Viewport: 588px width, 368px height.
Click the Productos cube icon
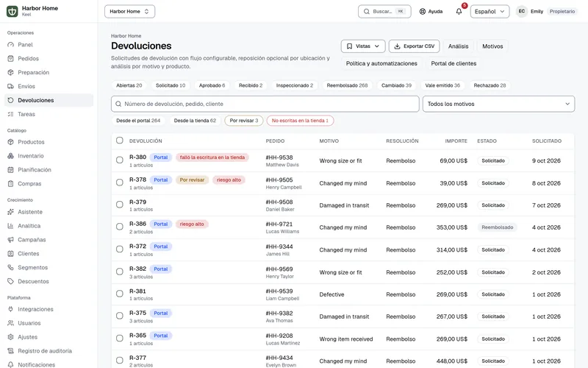point(10,142)
